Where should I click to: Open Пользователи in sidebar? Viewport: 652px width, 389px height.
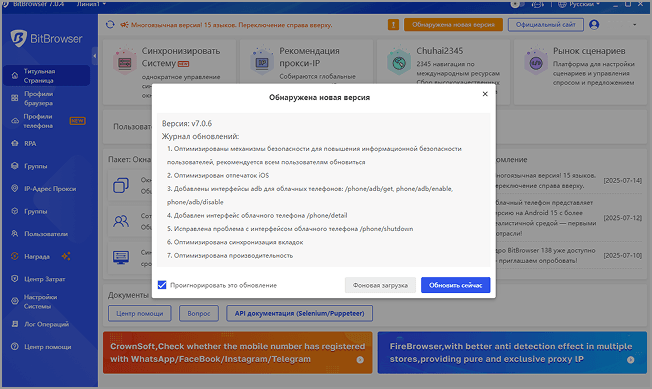click(46, 234)
